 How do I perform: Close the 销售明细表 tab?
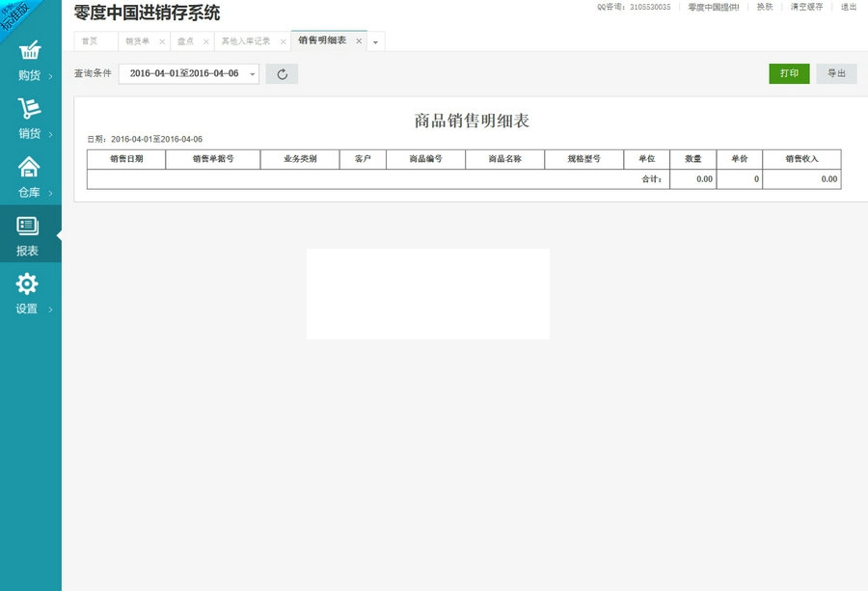pos(359,40)
